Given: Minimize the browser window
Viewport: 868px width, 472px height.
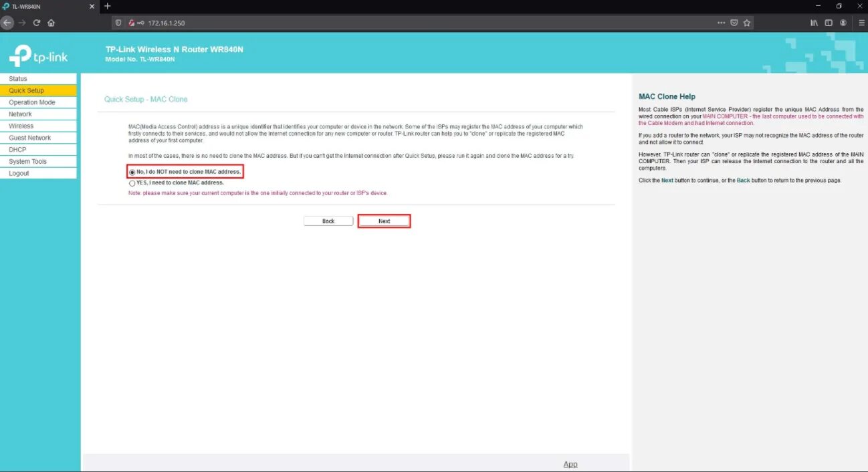Looking at the screenshot, I should 817,6.
